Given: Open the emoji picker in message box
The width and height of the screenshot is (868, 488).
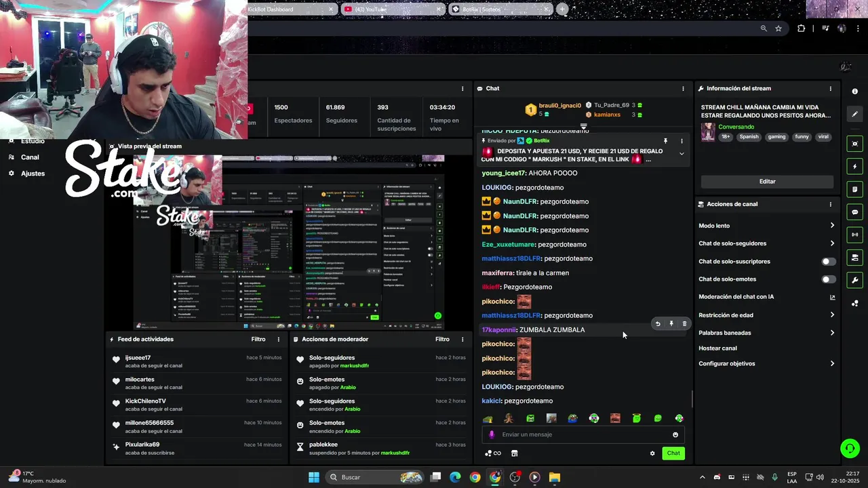Looking at the screenshot, I should pyautogui.click(x=675, y=434).
